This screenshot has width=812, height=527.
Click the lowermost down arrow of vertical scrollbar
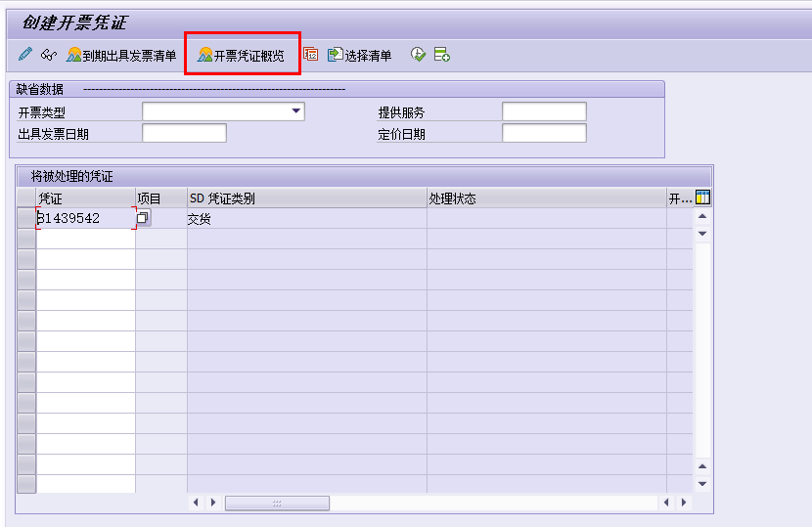click(702, 484)
